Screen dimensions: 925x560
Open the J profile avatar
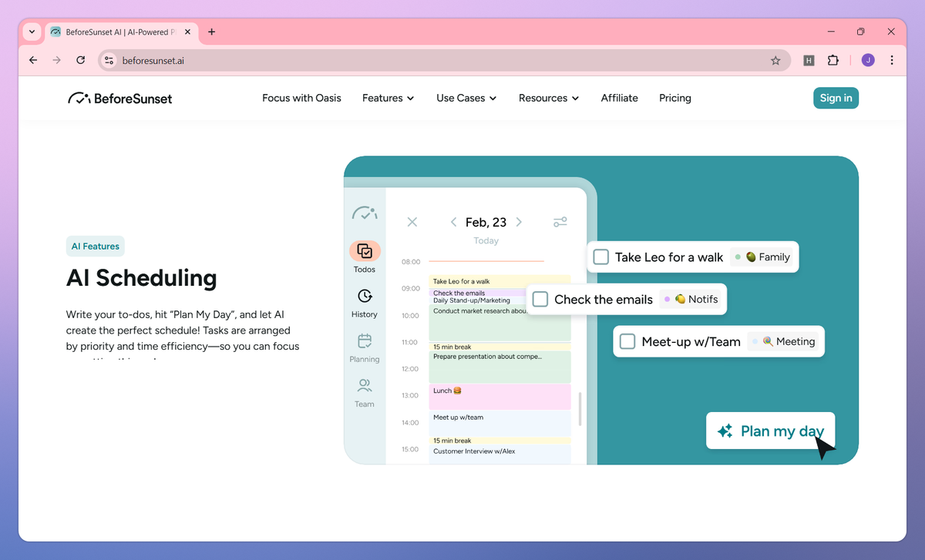868,60
